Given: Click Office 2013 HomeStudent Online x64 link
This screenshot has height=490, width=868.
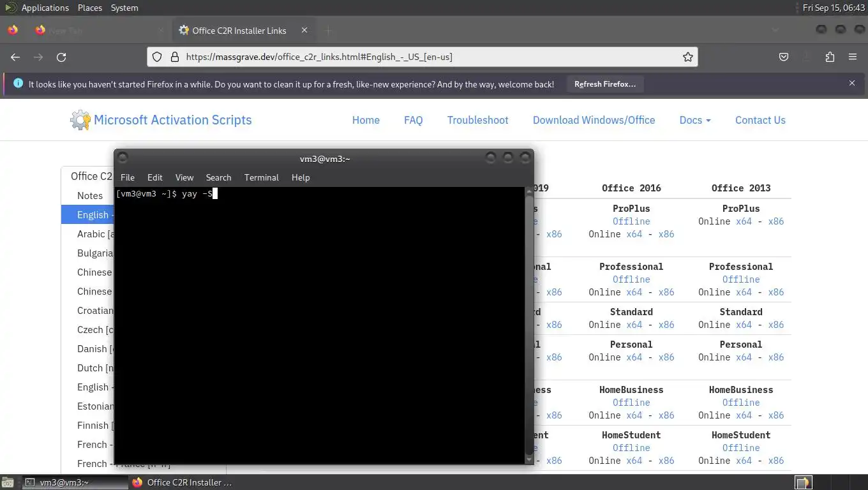Looking at the screenshot, I should pyautogui.click(x=744, y=461).
